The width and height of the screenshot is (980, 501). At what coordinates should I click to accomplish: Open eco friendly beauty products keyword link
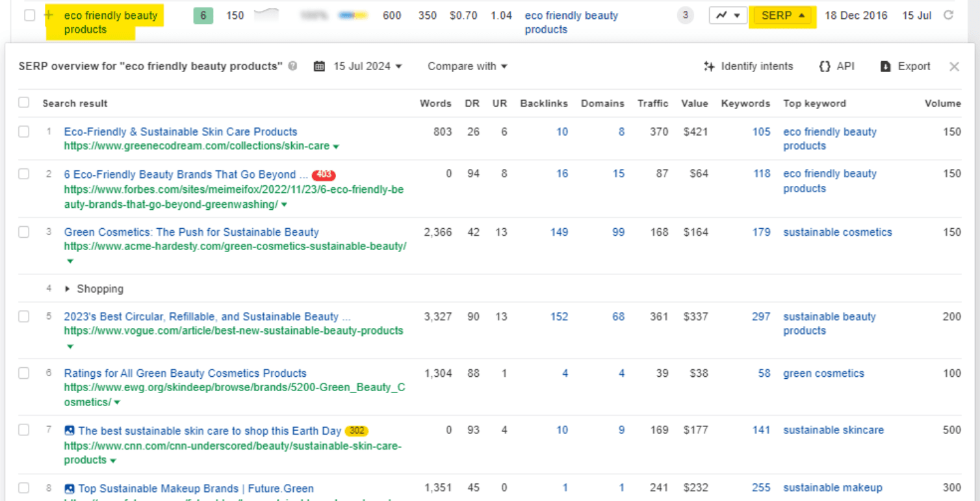pyautogui.click(x=110, y=22)
